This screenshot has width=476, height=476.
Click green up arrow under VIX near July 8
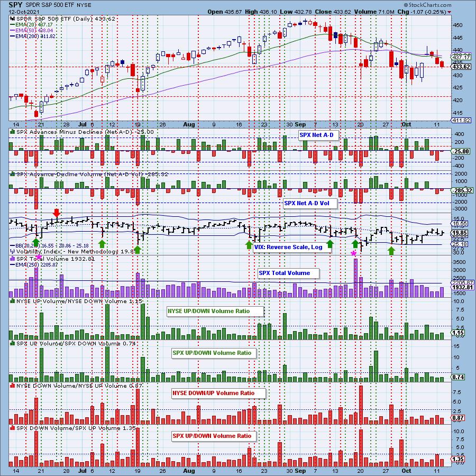(x=102, y=243)
